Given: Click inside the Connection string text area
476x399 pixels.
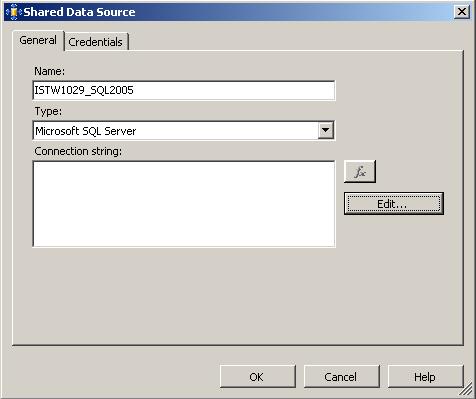Looking at the screenshot, I should click(184, 204).
